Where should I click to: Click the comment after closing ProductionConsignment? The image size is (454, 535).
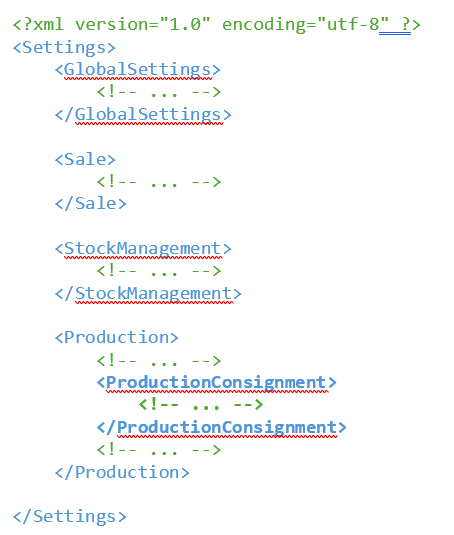click(159, 450)
